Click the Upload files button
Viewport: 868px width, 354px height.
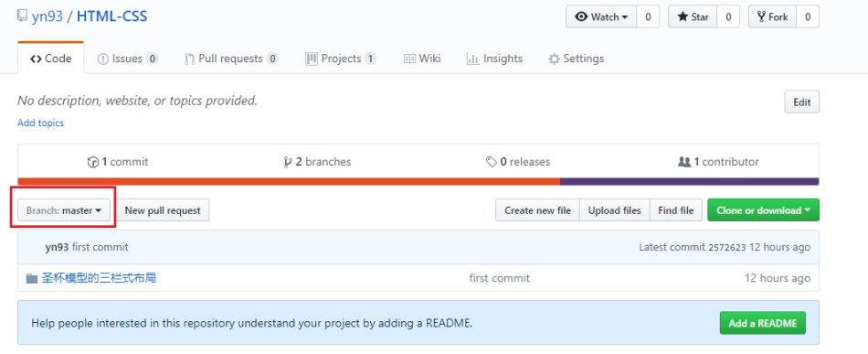(x=615, y=210)
